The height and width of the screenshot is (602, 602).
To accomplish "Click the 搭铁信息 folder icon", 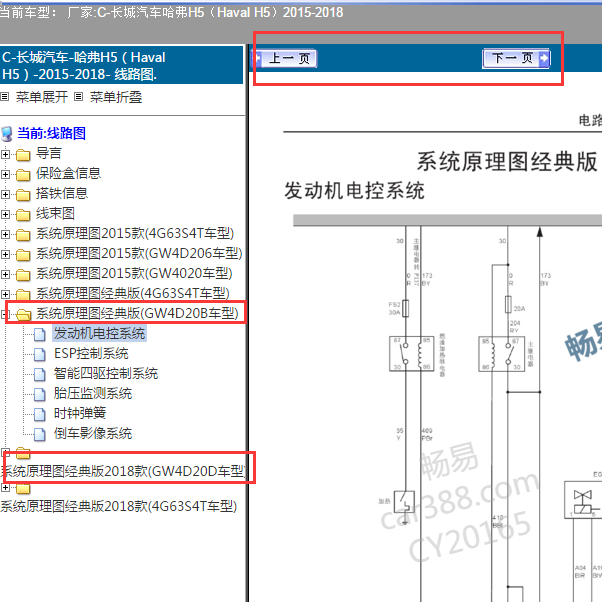I will tap(23, 195).
